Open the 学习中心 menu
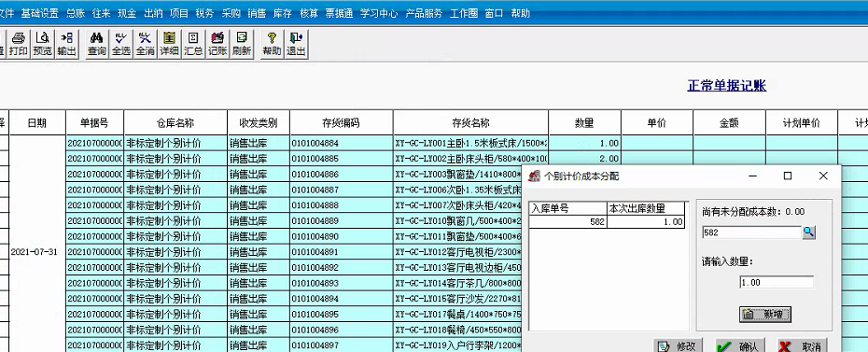The height and width of the screenshot is (352, 868). 379,14
